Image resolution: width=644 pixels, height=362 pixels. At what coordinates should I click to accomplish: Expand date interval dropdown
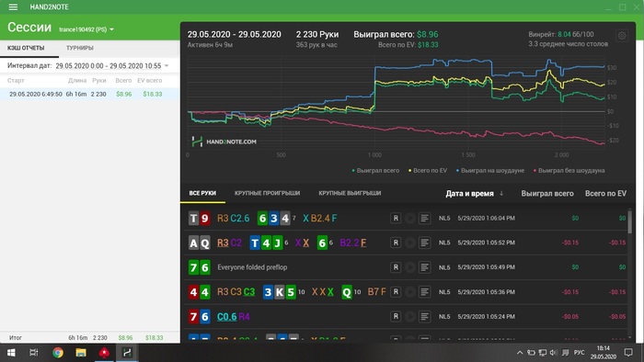coord(167,66)
